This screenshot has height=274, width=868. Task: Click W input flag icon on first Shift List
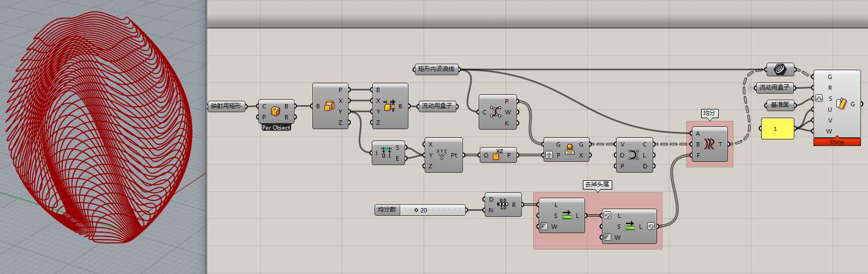point(544,226)
